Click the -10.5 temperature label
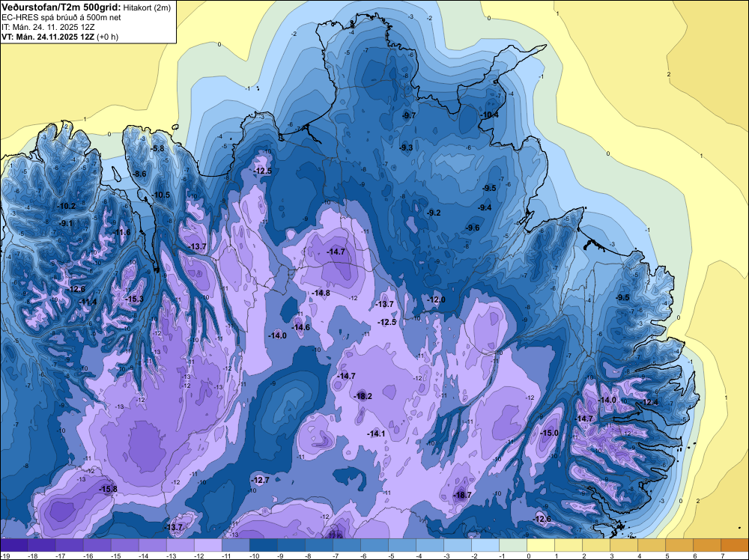The image size is (749, 560). pyautogui.click(x=160, y=195)
